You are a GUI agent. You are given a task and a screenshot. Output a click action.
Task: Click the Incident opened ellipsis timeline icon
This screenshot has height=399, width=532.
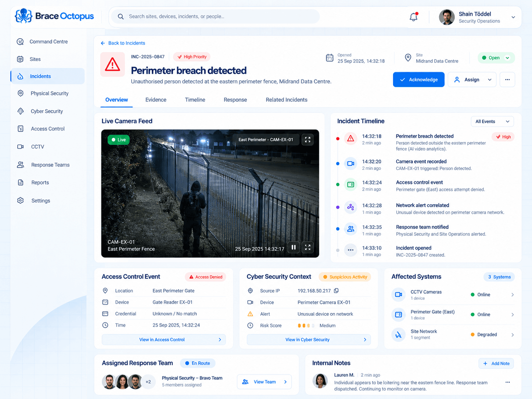[x=351, y=250]
